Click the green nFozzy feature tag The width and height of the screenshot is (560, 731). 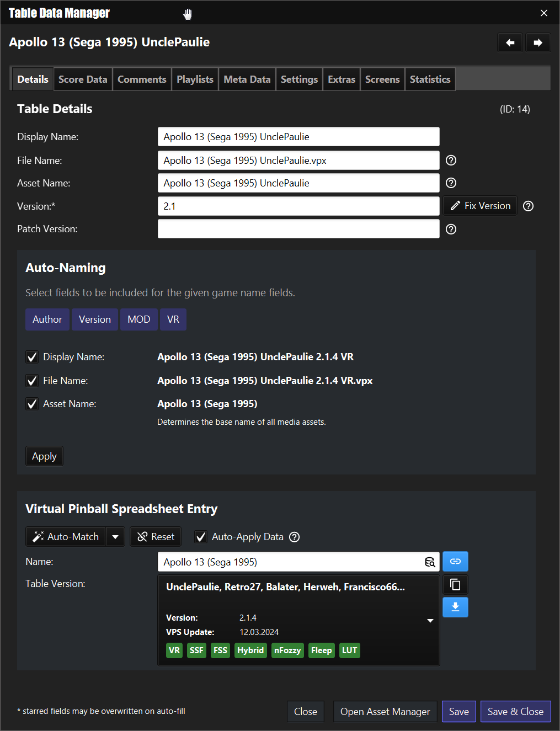point(287,650)
